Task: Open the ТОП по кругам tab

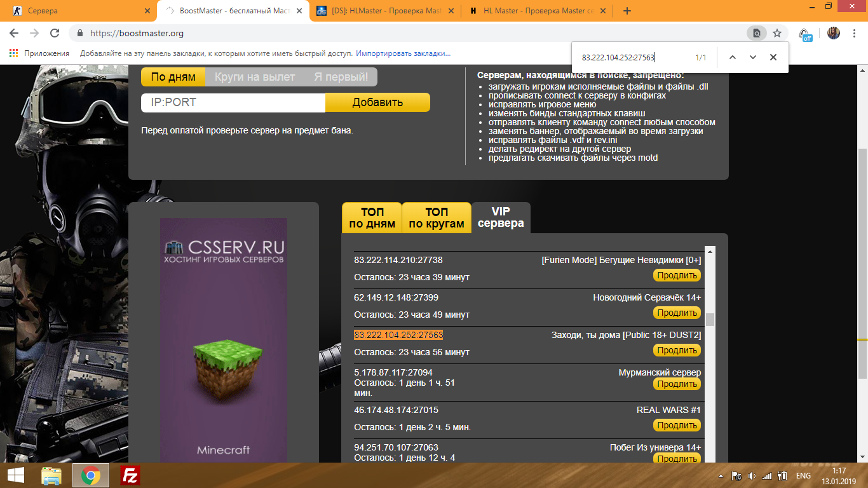Action: (437, 217)
